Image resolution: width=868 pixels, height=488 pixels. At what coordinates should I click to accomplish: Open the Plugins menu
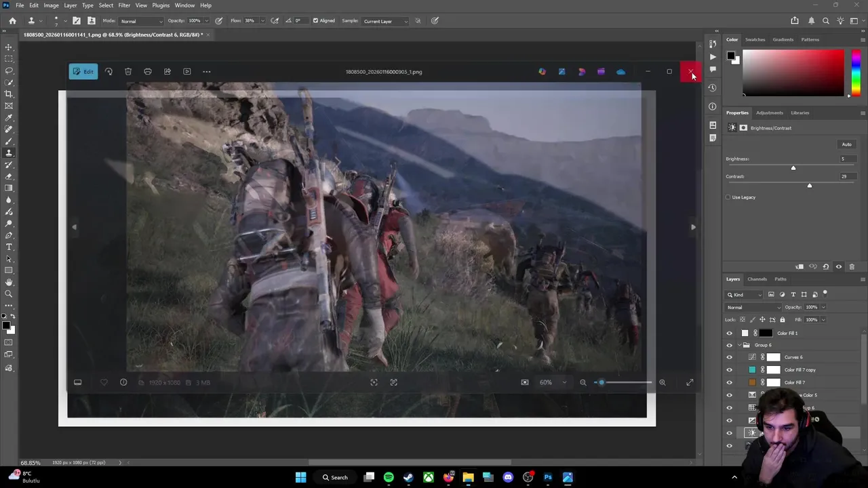point(161,5)
